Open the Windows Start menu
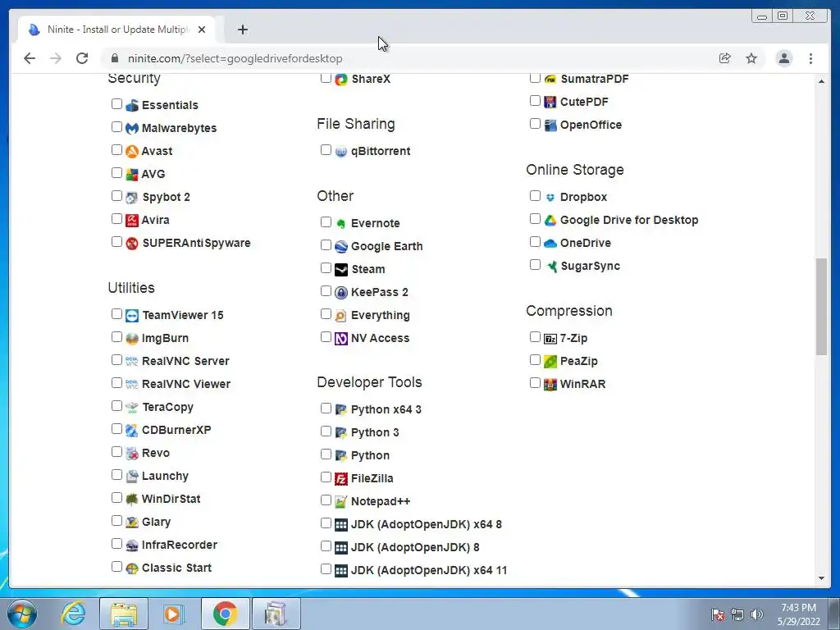840x630 pixels. point(22,614)
